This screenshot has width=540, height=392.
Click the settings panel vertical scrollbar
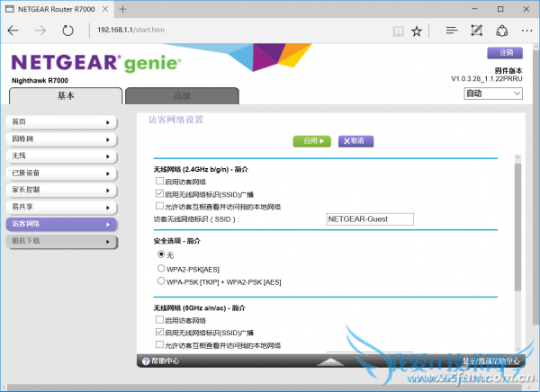point(517,227)
